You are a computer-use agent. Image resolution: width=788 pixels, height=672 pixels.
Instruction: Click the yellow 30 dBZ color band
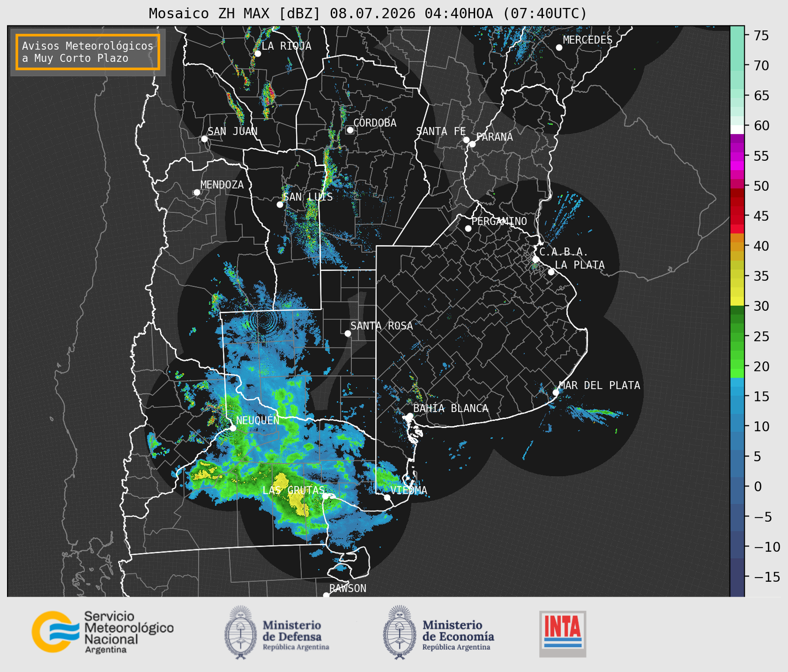(737, 301)
